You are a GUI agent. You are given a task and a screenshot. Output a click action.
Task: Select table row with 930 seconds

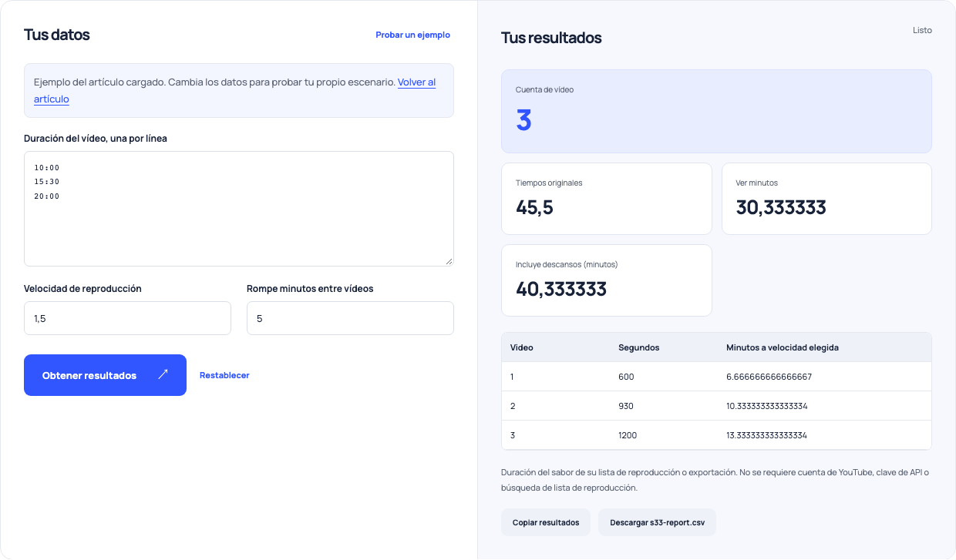716,406
